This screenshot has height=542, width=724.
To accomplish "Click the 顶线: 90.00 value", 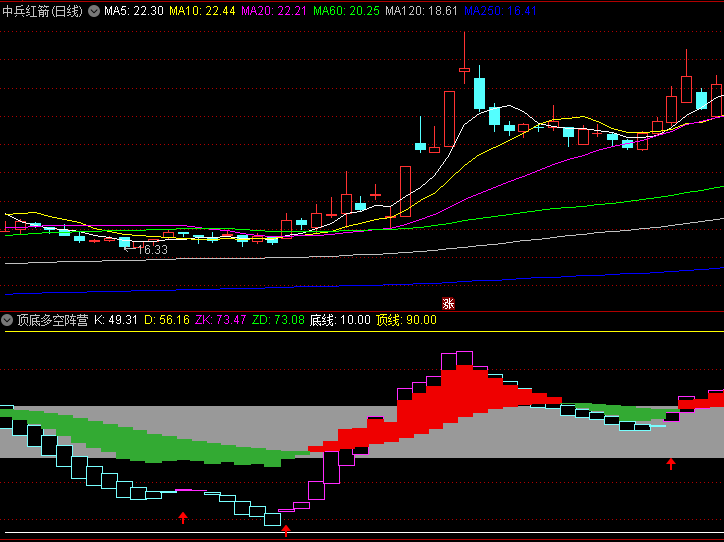I will click(x=406, y=320).
